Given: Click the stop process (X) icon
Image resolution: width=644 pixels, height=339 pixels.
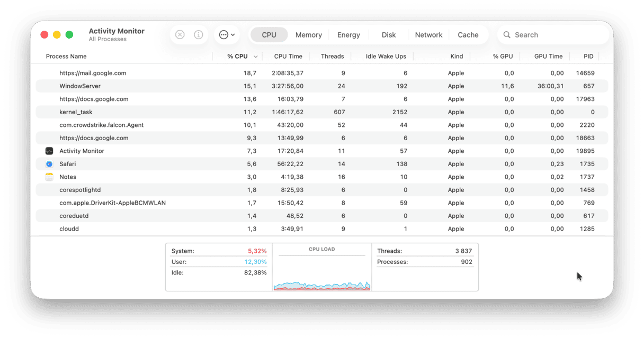Looking at the screenshot, I should (180, 34).
